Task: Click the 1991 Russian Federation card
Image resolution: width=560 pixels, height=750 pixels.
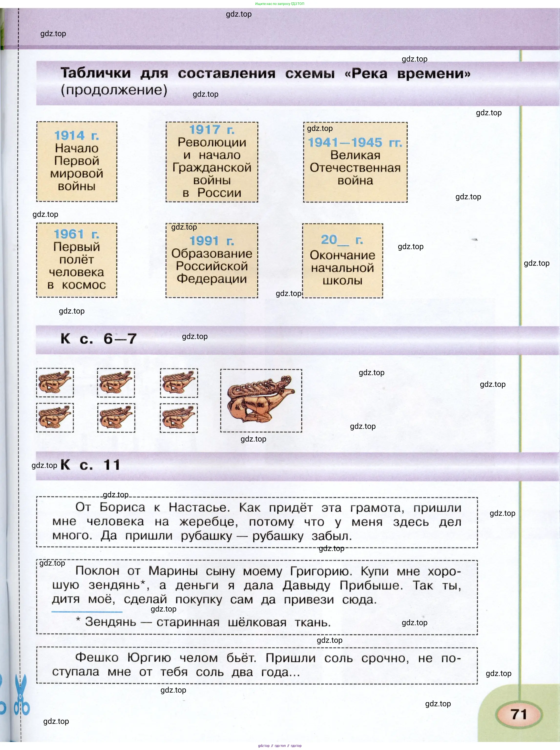Action: point(212,261)
